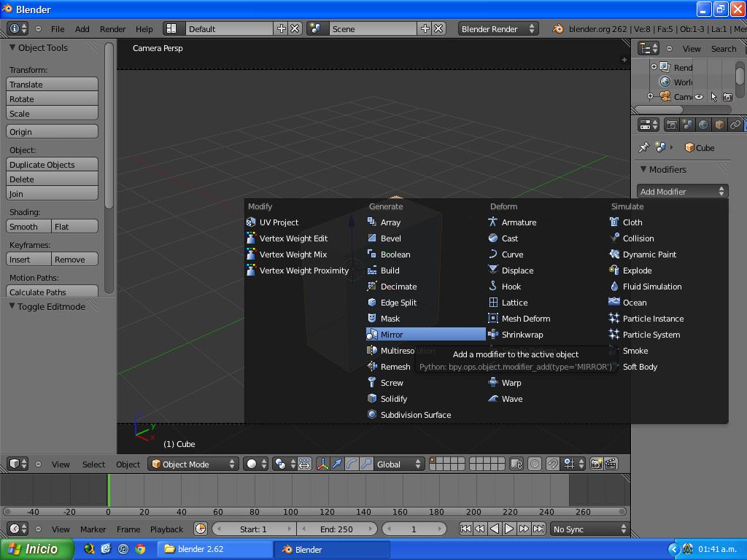Open the World properties tab icon
Viewport: 747px width, 560px height.
tap(703, 125)
